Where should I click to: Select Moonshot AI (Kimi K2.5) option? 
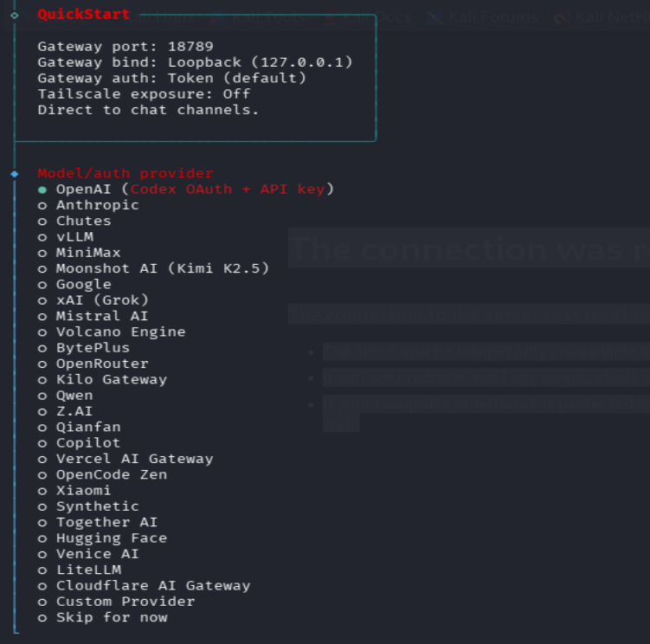pos(153,268)
